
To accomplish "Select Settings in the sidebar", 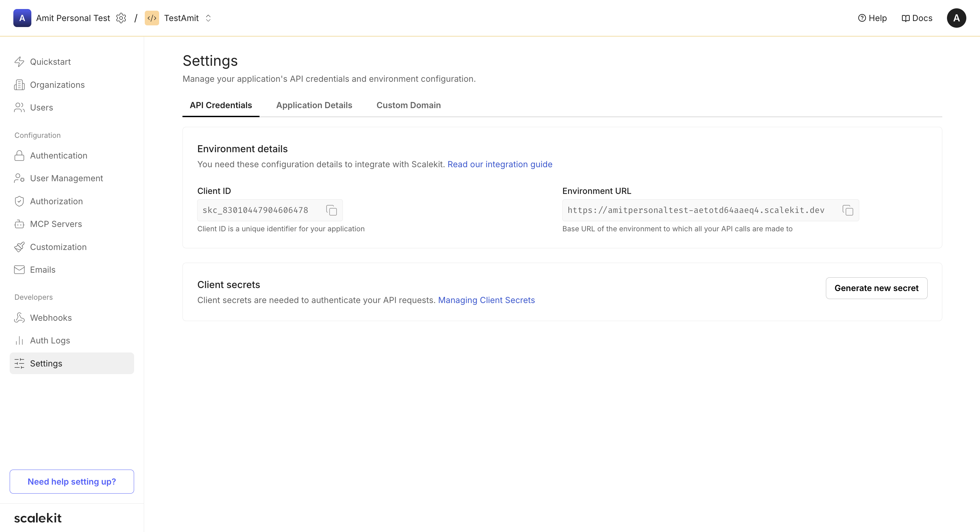I will [x=71, y=363].
